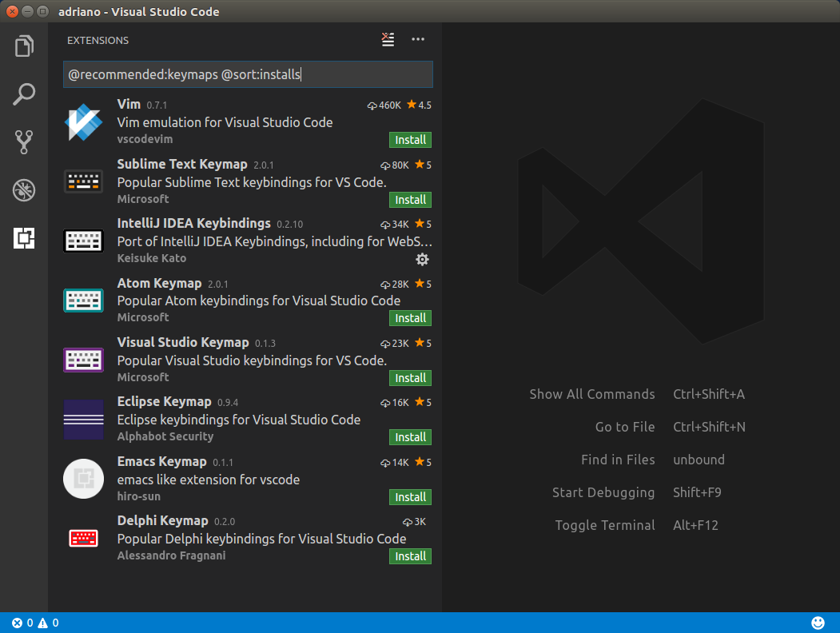Viewport: 840px width, 633px height.
Task: Install the Eclipse Keymap extension
Action: pos(410,437)
